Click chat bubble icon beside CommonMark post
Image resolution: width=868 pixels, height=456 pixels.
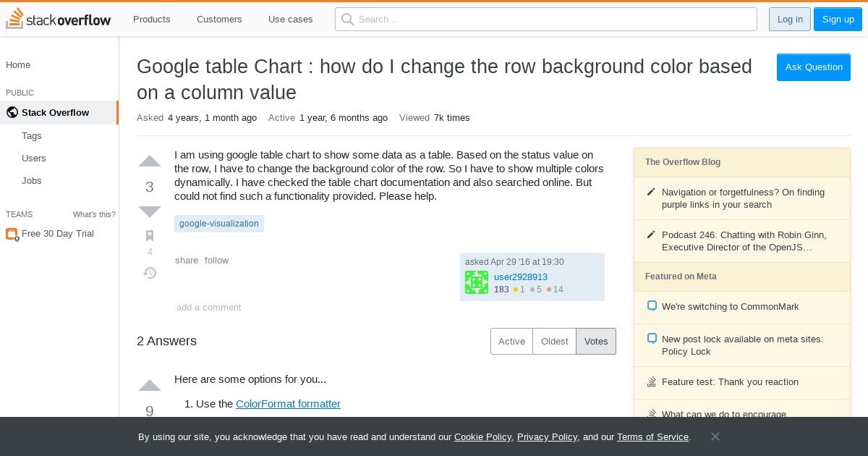[652, 306]
